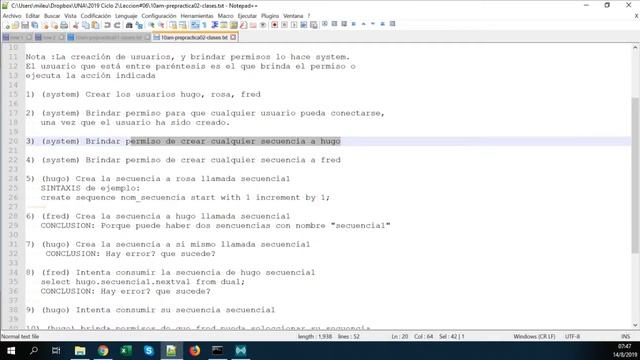This screenshot has height=360, width=640.
Task: Click 'Normal text file' status text
Action: (20, 337)
